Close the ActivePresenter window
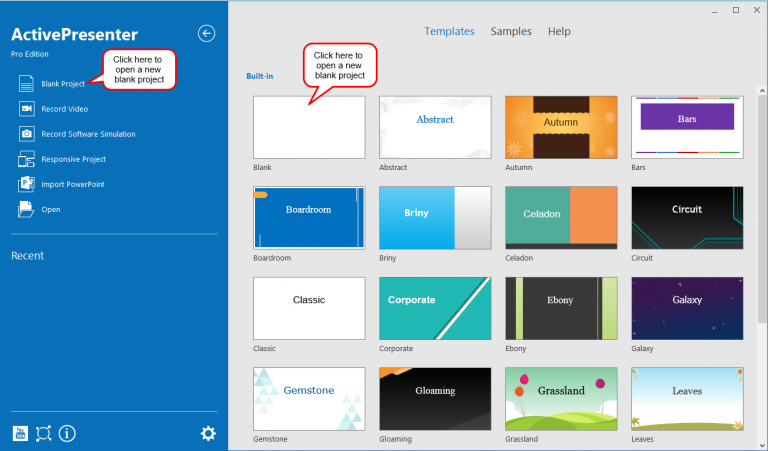 756,10
